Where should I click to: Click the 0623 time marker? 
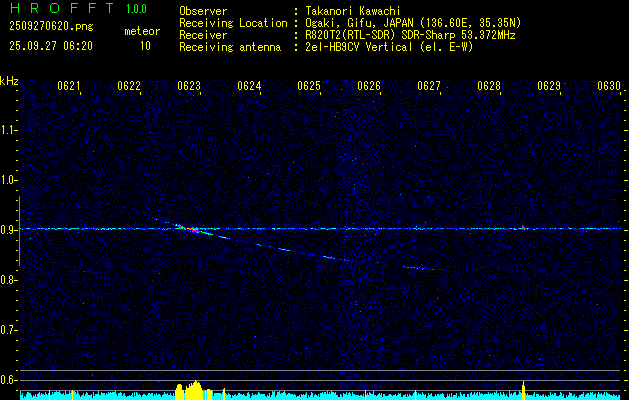189,87
